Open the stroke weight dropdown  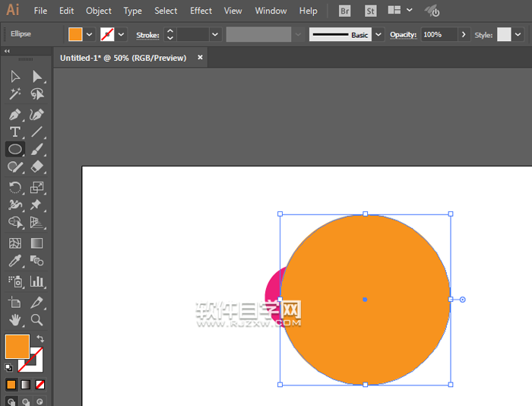(215, 35)
